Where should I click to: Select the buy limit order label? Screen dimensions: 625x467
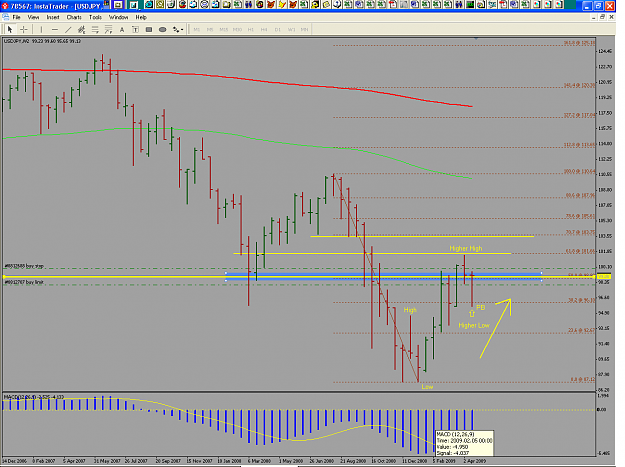pos(24,282)
